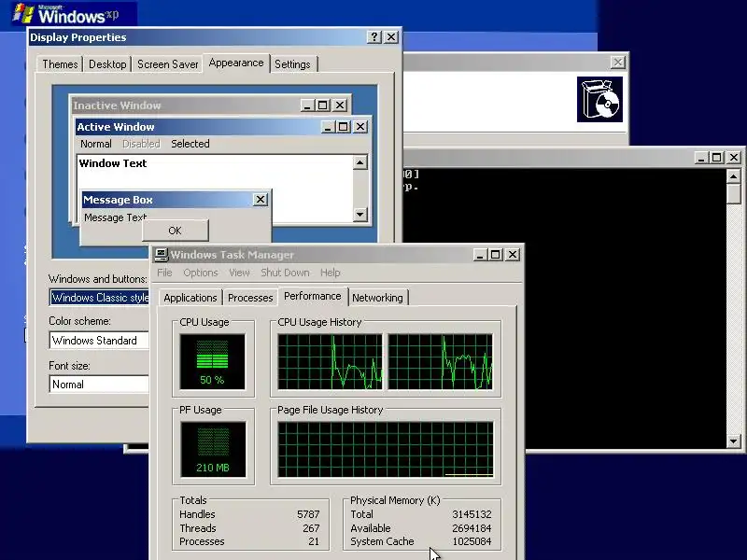Click the Message Box preview close icon

[x=261, y=200]
